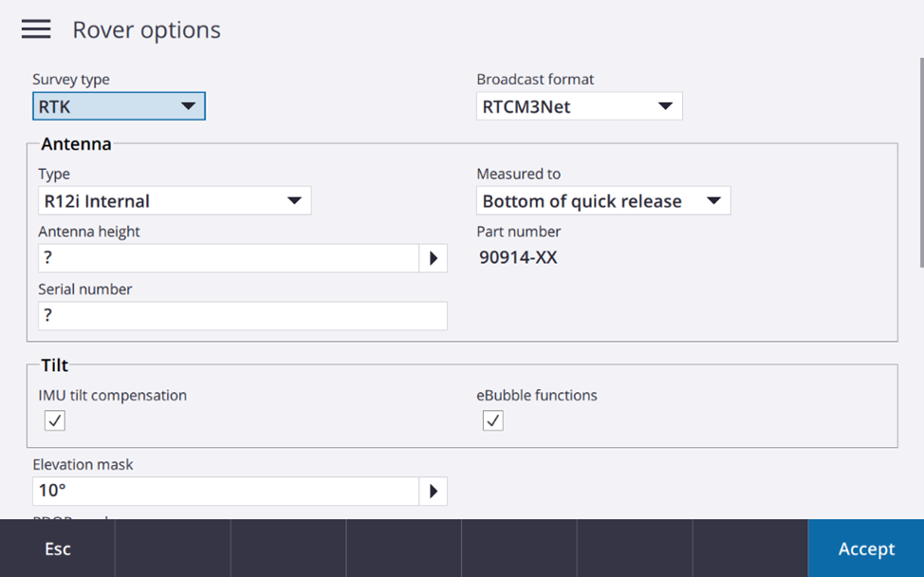Disable eBubble functions checkbox
This screenshot has height=577, width=924.
point(492,420)
